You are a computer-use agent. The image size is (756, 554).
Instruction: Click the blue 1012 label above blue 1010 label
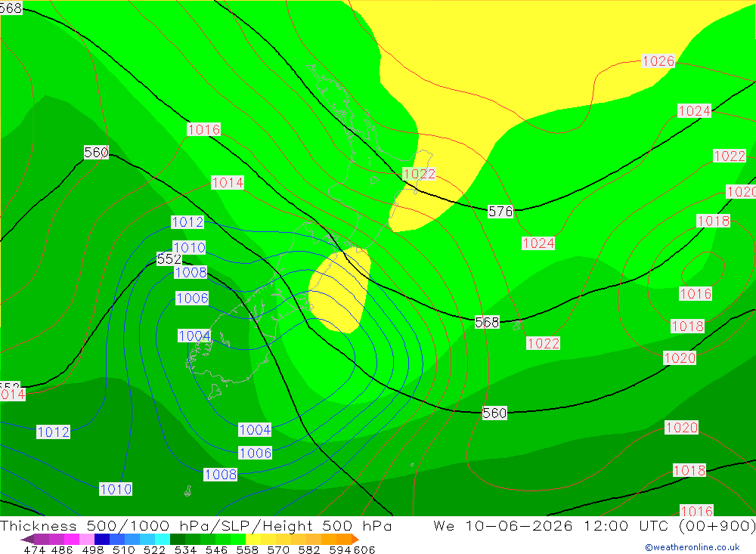187,221
